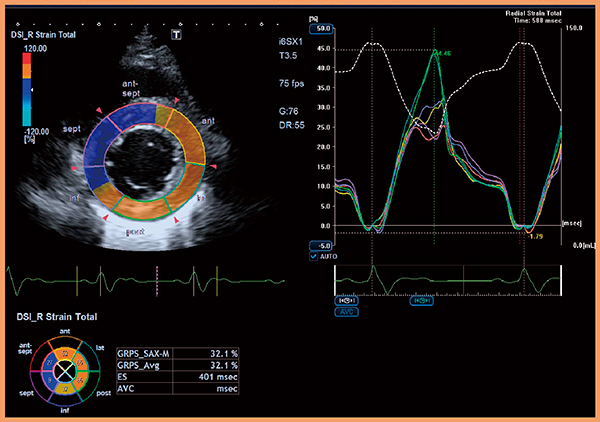Image resolution: width=600 pixels, height=422 pixels.
Task: Click the T marker icon above ultrasound image
Action: pos(176,33)
